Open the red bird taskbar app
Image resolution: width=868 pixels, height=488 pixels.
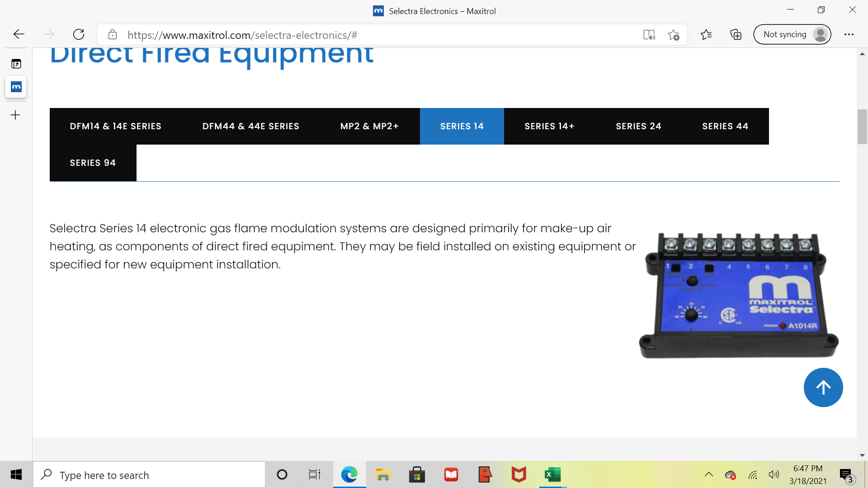(x=485, y=475)
